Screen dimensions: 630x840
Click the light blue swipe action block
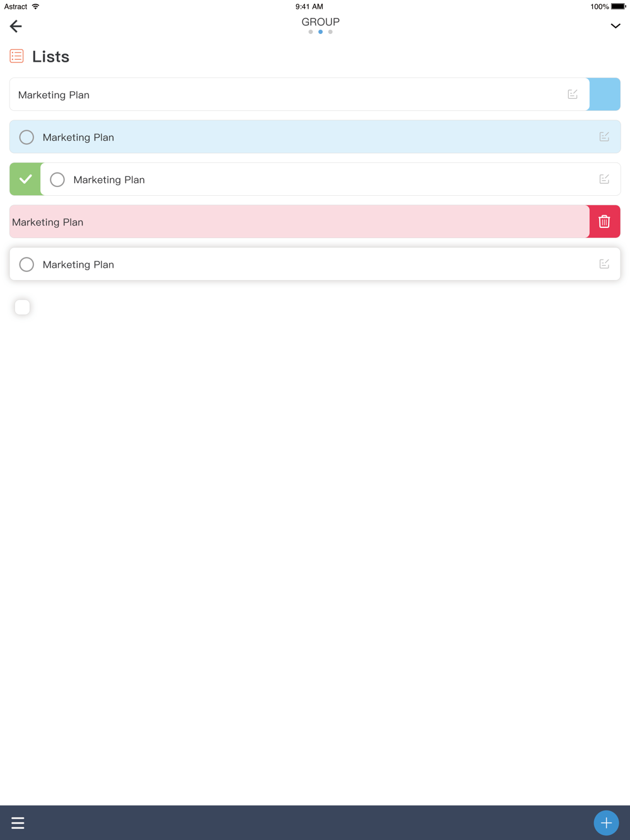point(605,94)
